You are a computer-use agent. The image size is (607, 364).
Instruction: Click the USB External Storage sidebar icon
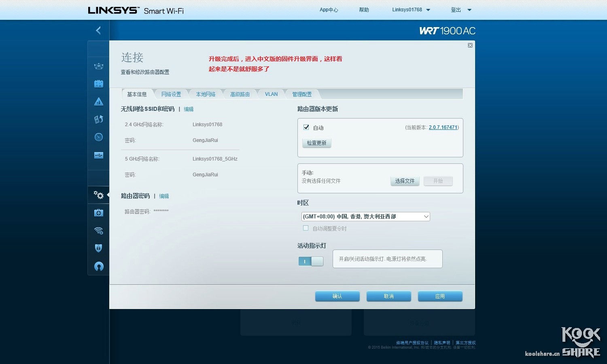coord(98,155)
